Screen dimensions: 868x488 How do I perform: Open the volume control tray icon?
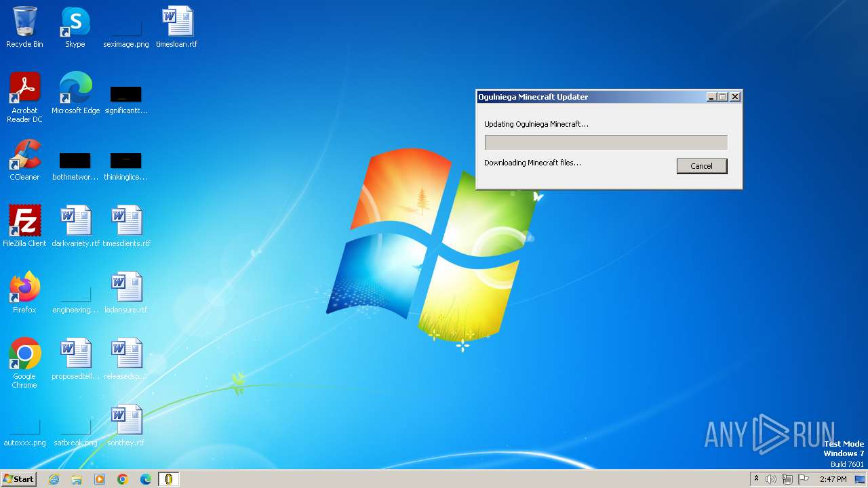pyautogui.click(x=771, y=479)
